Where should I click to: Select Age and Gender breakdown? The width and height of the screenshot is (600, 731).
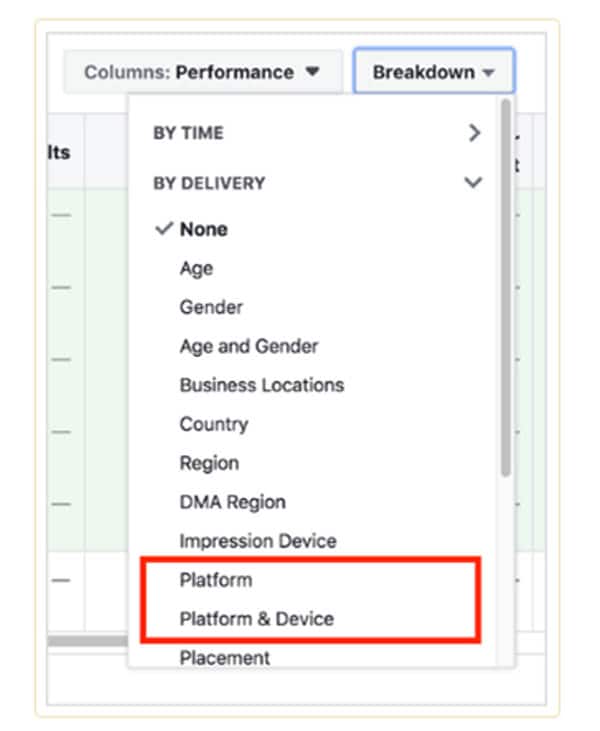pos(249,346)
